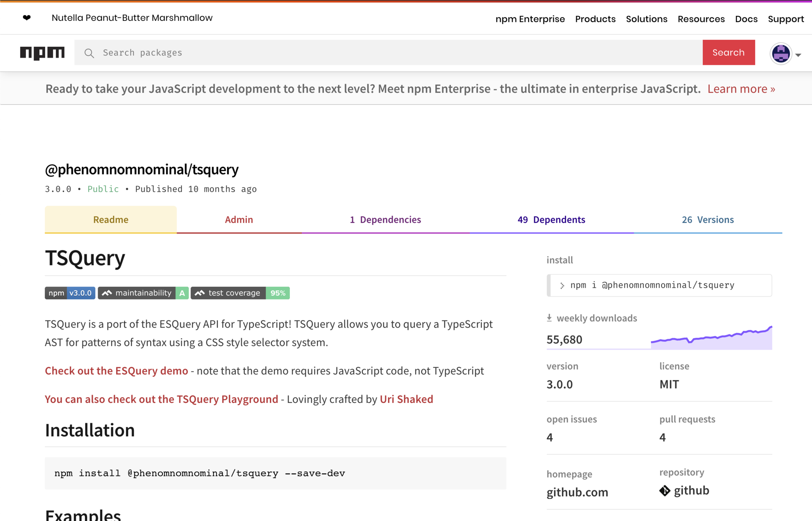This screenshot has height=521, width=812.
Task: Click the git repository diamond icon
Action: pos(665,491)
